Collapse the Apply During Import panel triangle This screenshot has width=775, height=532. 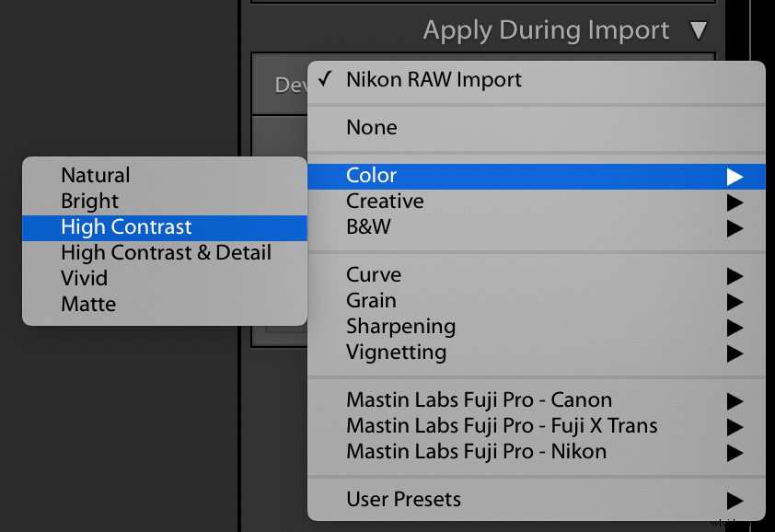point(699,29)
